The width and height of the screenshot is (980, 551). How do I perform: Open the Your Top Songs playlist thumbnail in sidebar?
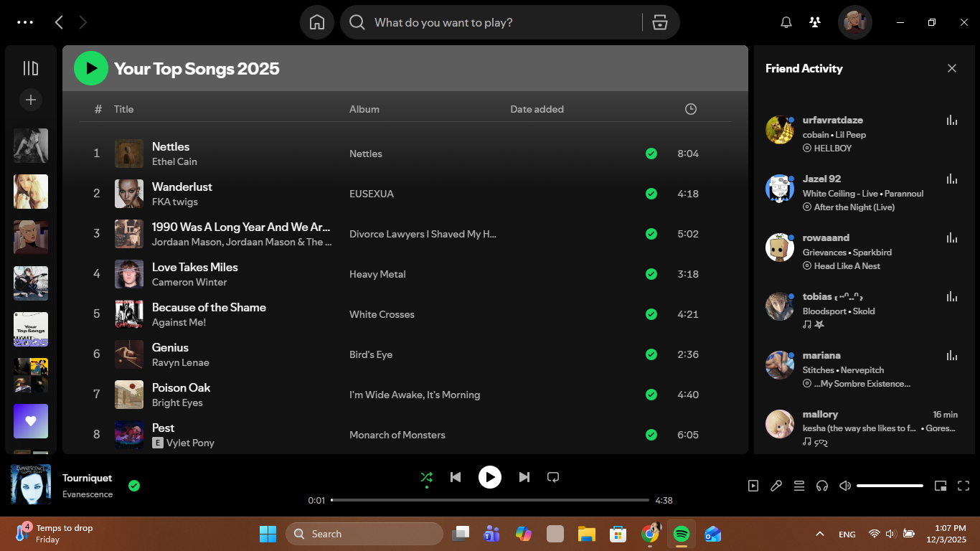tap(31, 329)
